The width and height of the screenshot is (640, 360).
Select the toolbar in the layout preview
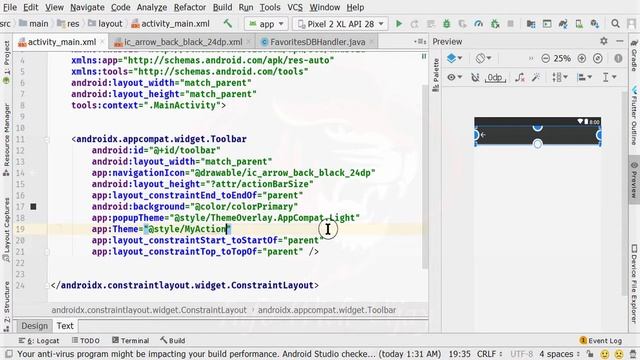pos(538,135)
